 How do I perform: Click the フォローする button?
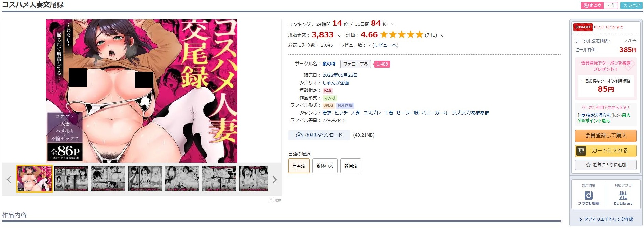click(355, 64)
